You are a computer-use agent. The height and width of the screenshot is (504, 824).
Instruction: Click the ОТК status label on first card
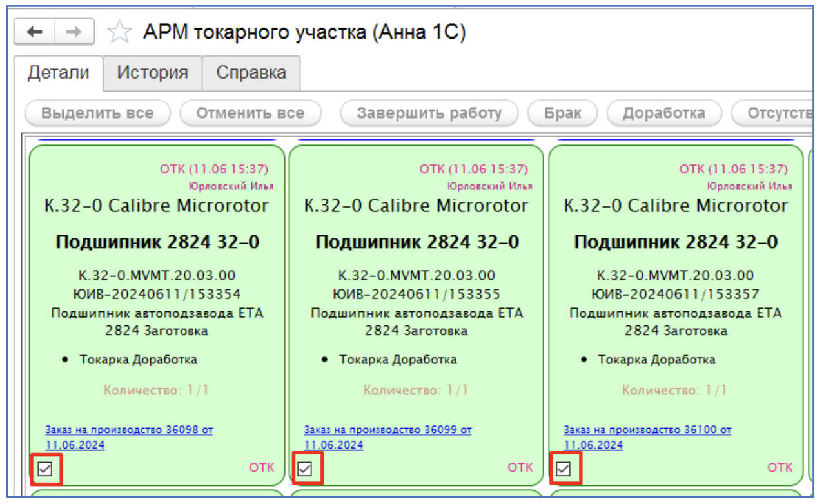261,468
